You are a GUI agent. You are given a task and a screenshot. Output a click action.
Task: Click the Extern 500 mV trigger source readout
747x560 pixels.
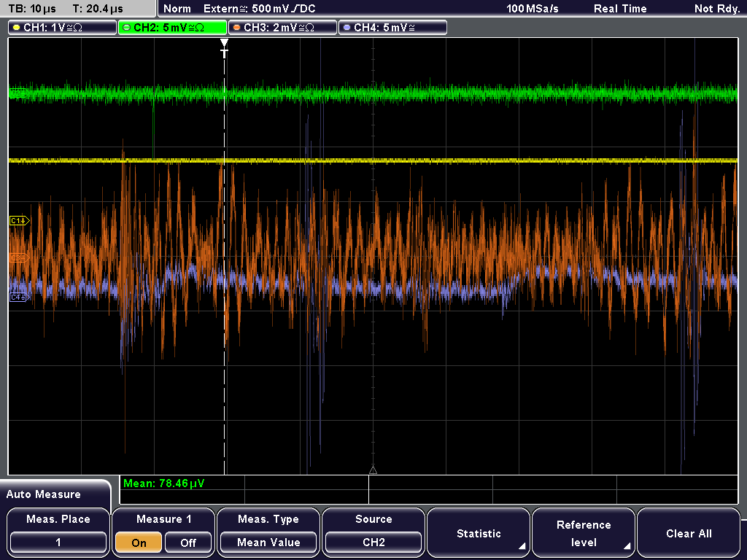[260, 9]
